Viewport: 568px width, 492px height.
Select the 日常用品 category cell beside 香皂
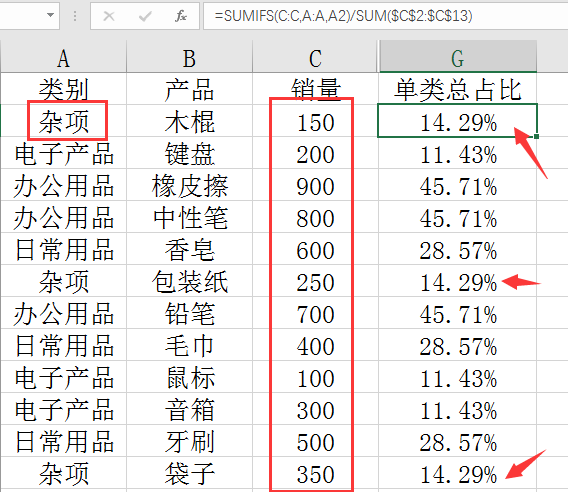(63, 249)
